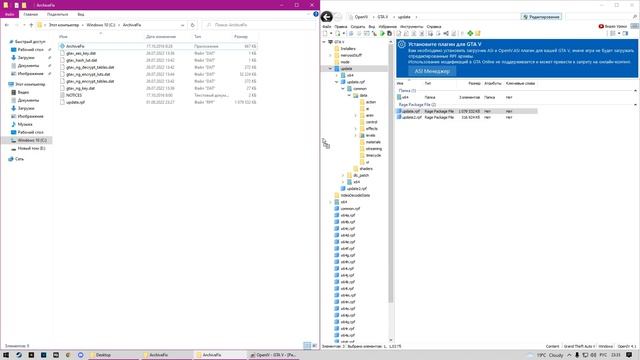
Task: Select dlc_patch folder in OpenIV tree
Action: tap(358, 175)
